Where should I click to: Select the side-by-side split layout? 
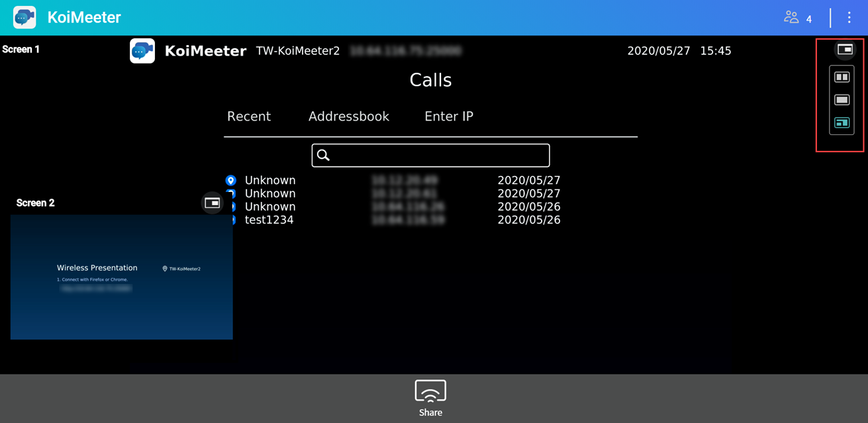pyautogui.click(x=842, y=77)
